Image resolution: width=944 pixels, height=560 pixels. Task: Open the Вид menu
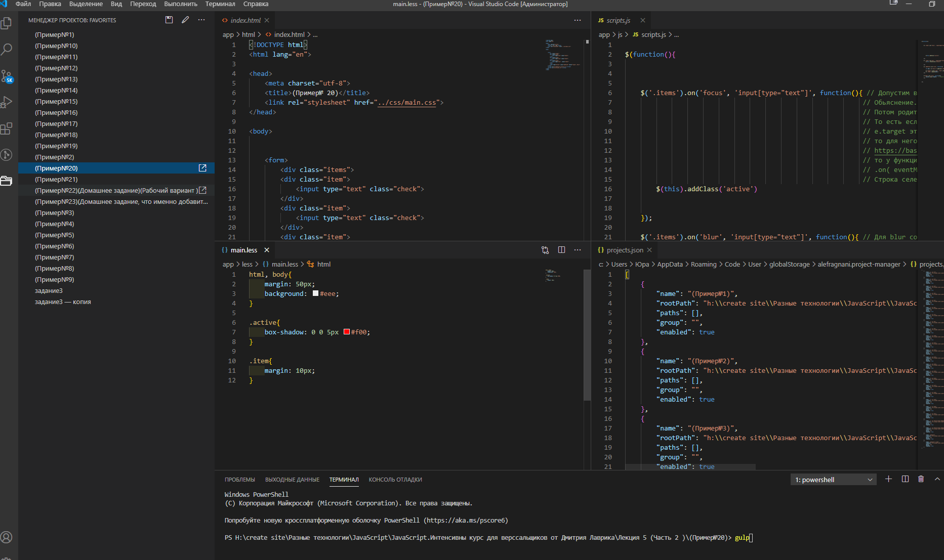tap(116, 4)
